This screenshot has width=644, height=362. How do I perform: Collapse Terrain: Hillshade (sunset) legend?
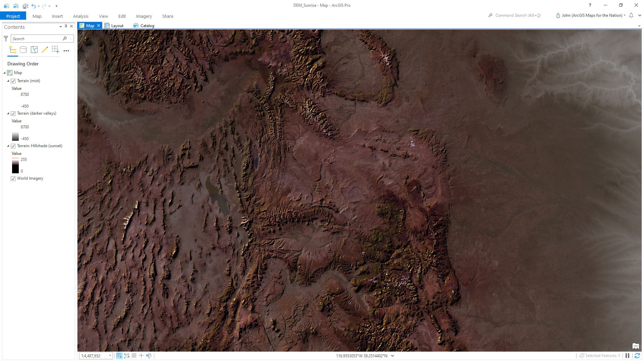pos(8,146)
